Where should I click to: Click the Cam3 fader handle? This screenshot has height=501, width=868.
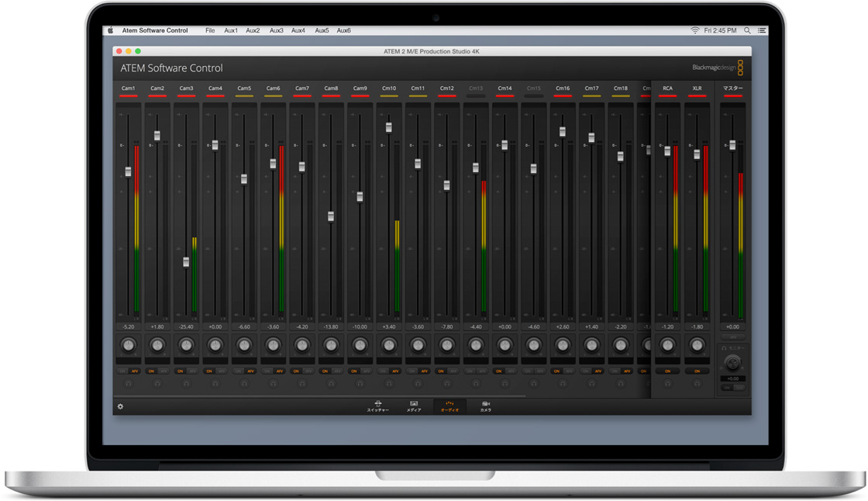[186, 261]
